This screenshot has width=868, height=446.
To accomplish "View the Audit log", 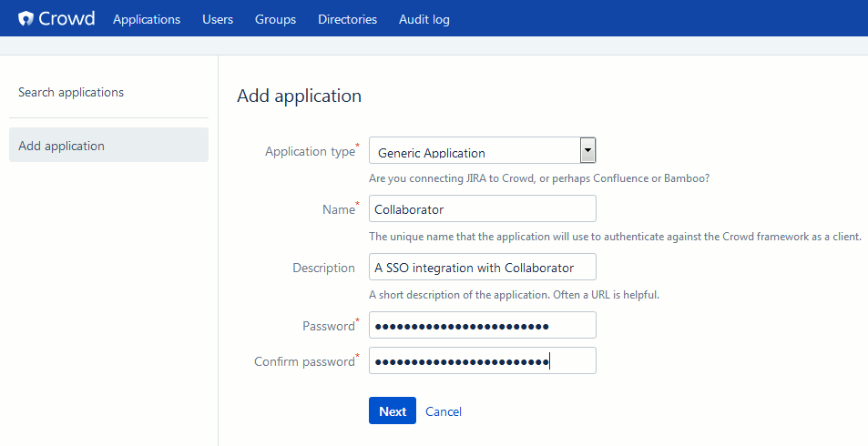I will [424, 19].
